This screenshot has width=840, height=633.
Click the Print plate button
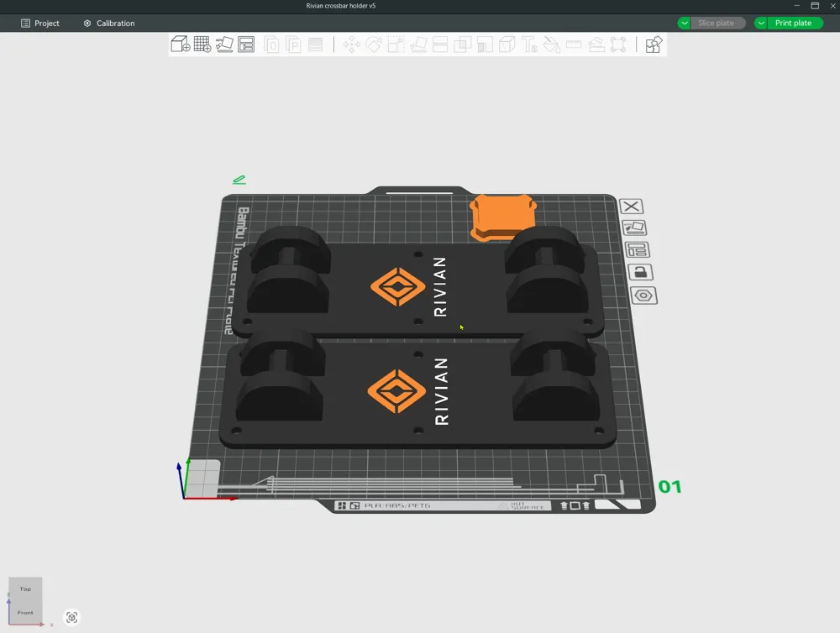point(795,23)
